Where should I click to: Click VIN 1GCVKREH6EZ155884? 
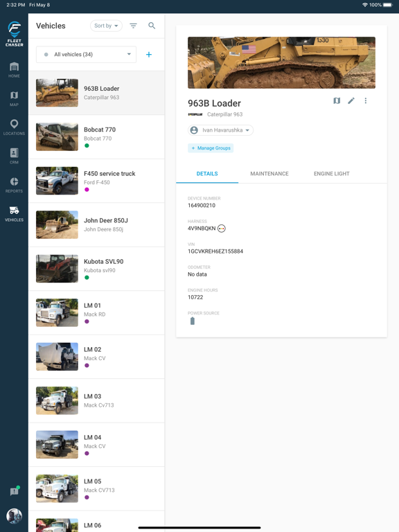point(215,251)
